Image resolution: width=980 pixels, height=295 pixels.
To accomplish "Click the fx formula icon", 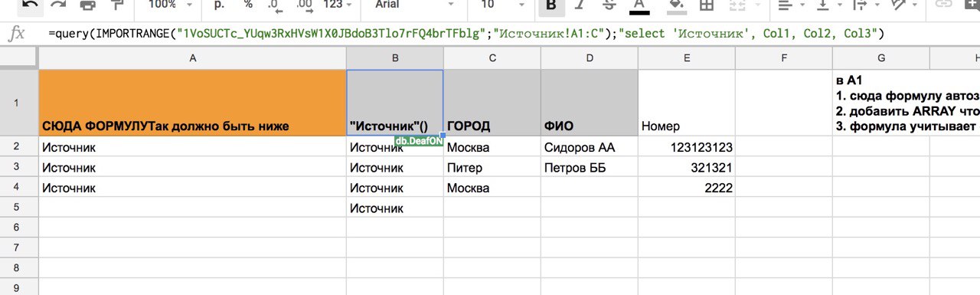I will point(16,34).
